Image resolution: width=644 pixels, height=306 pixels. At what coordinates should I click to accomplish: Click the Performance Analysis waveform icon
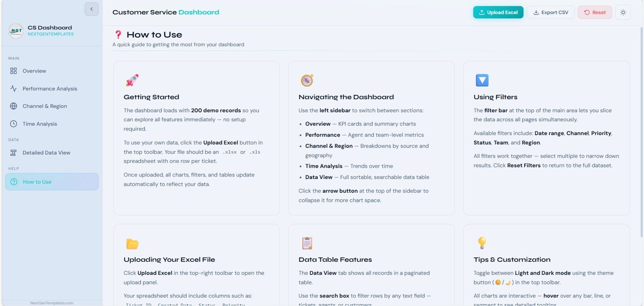[x=13, y=88]
